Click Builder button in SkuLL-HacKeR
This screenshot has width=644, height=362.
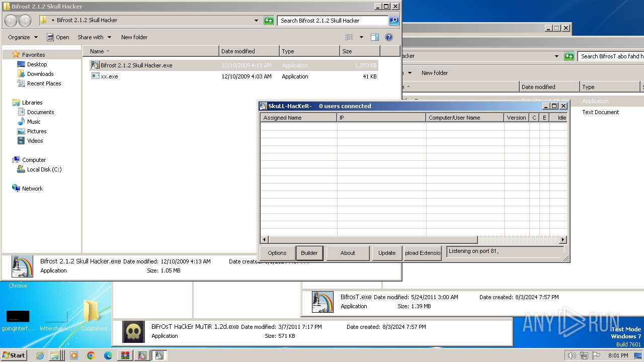(x=309, y=253)
